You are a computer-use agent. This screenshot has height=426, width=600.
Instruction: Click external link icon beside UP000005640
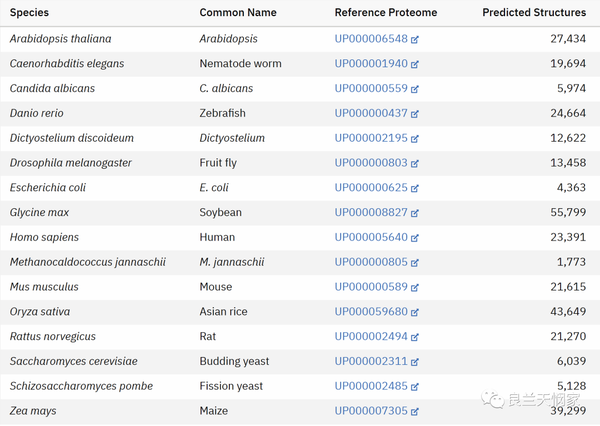[x=415, y=238]
